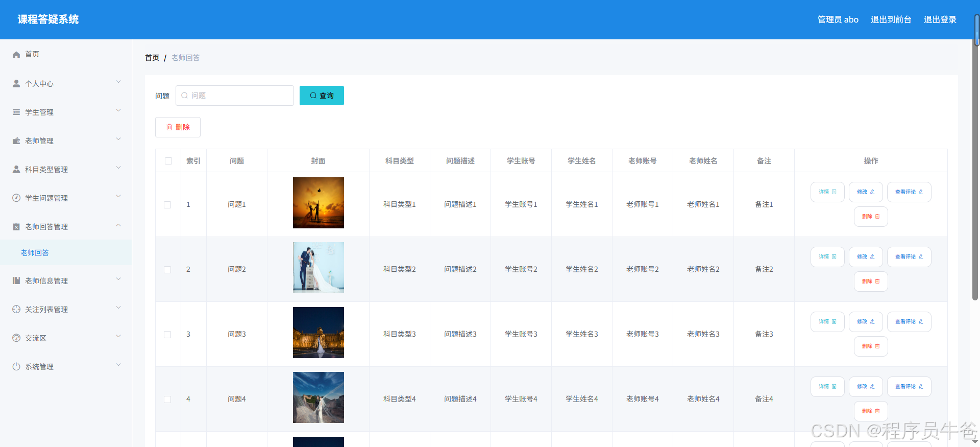Click 修改 for row 问题3
The image size is (980, 447).
click(866, 322)
